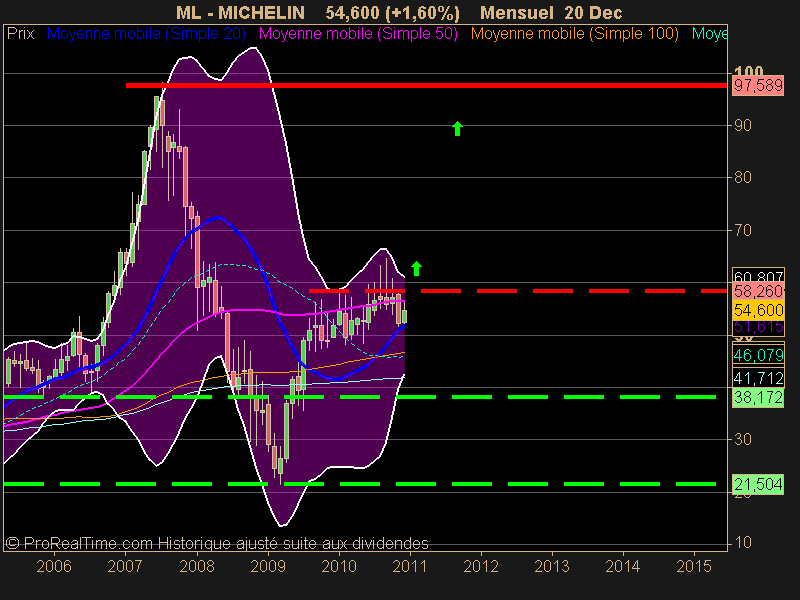This screenshot has width=800, height=600.
Task: Click the 80 price axis tick label
Action: pyautogui.click(x=743, y=178)
